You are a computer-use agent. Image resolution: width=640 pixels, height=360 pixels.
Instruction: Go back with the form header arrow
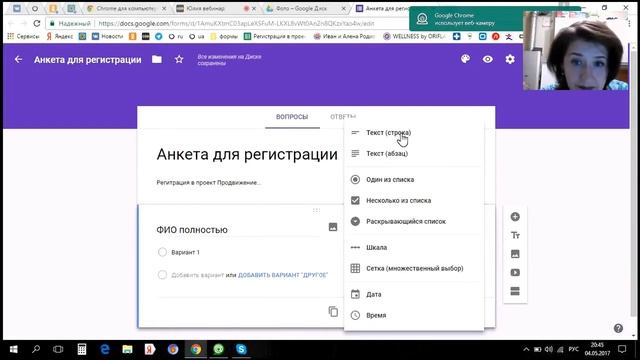18,60
